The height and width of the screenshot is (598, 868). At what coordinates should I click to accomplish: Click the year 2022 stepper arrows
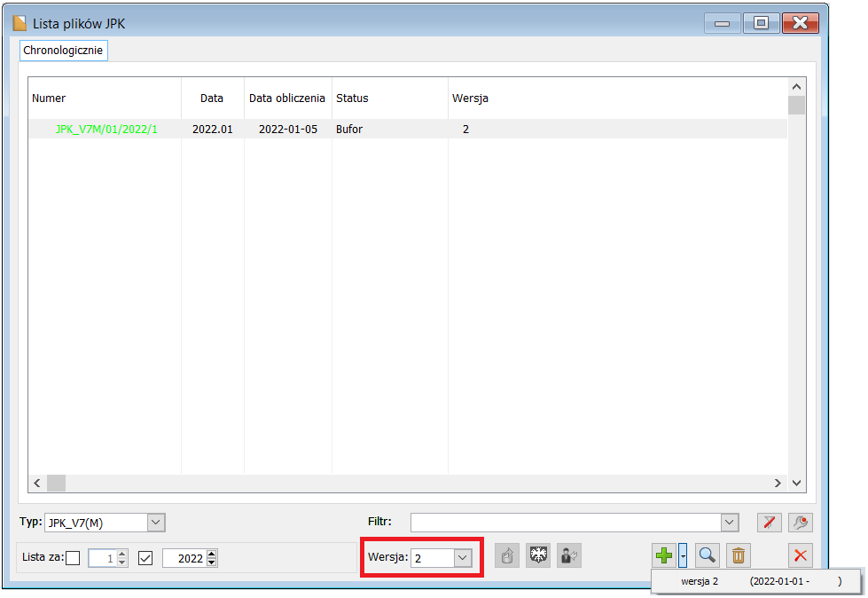click(x=211, y=558)
